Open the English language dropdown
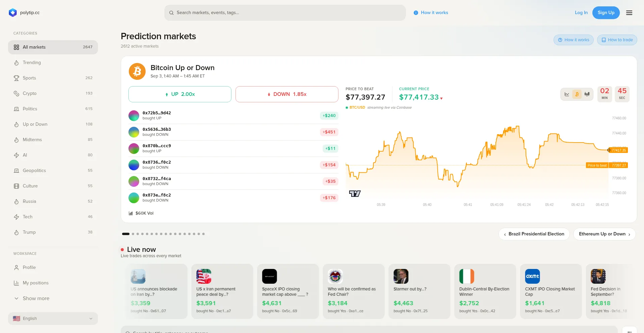Image resolution: width=644 pixels, height=333 pixels. pyautogui.click(x=53, y=319)
